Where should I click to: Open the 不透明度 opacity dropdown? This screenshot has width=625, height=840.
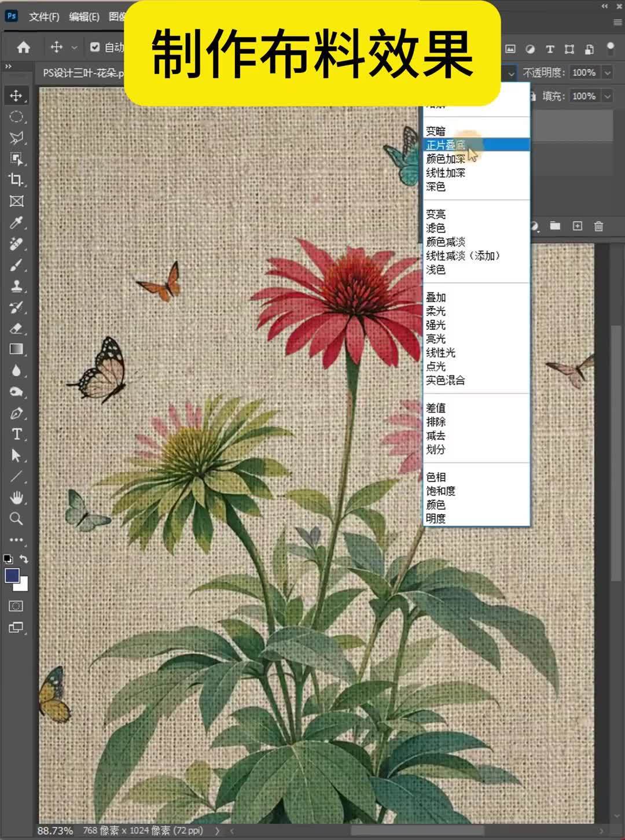click(x=606, y=73)
